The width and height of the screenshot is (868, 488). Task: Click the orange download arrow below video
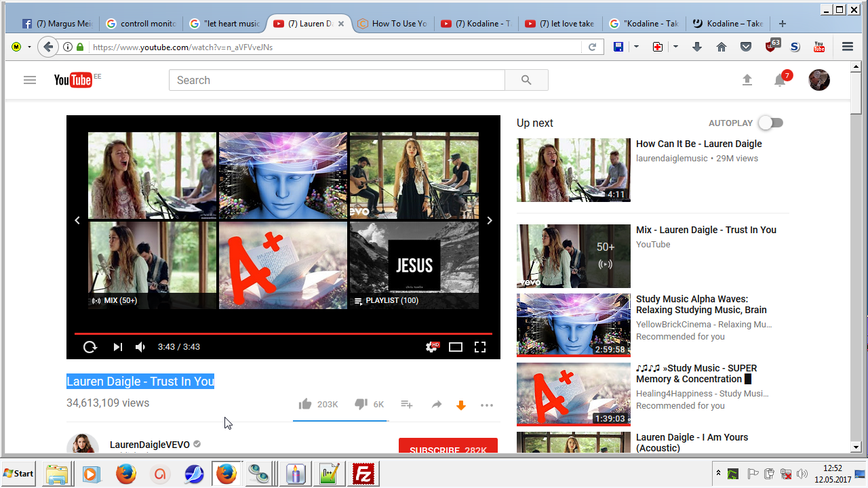tap(461, 405)
